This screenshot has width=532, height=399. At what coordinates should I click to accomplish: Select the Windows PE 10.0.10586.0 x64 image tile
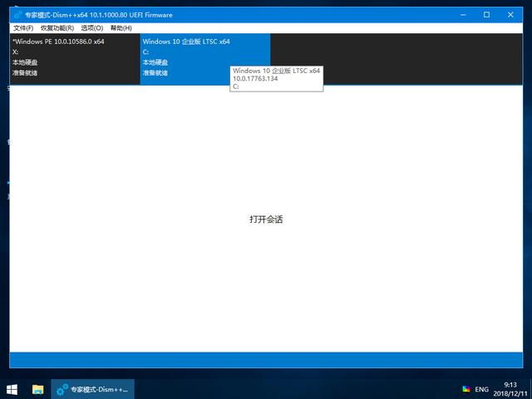(x=75, y=59)
